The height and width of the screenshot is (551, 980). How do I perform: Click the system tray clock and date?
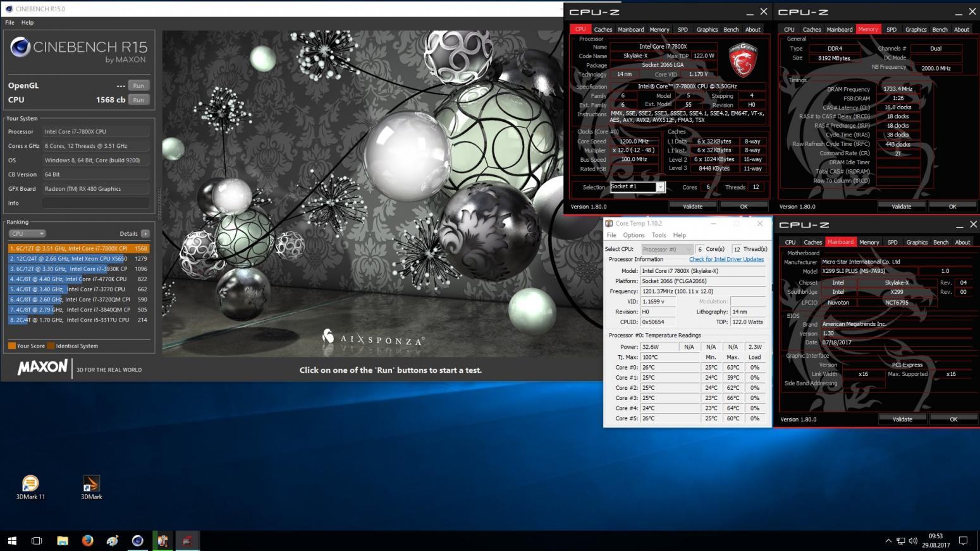coord(936,541)
